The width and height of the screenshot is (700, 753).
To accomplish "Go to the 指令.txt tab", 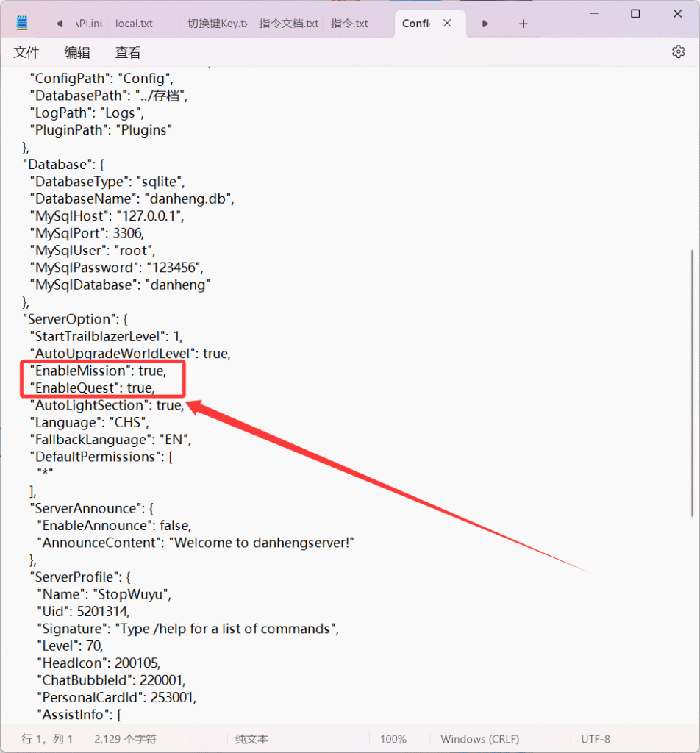I will (349, 24).
